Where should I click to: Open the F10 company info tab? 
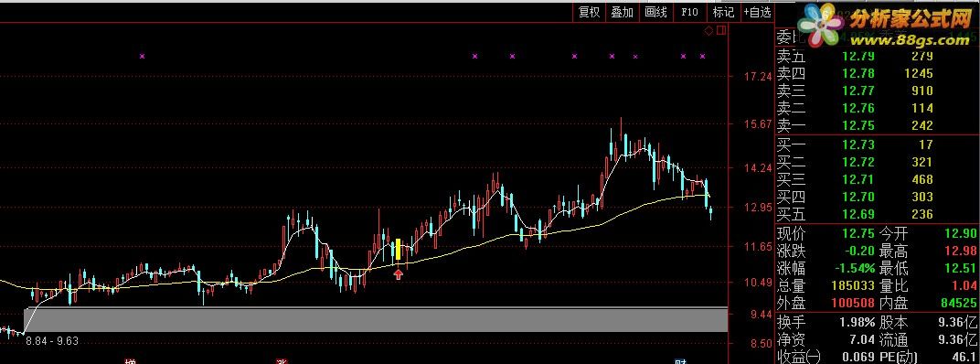click(689, 12)
